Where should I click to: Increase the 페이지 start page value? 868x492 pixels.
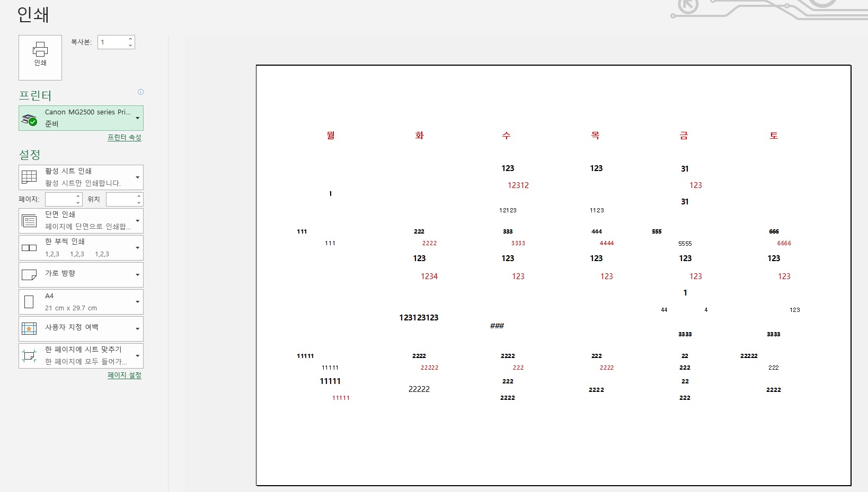(x=78, y=196)
